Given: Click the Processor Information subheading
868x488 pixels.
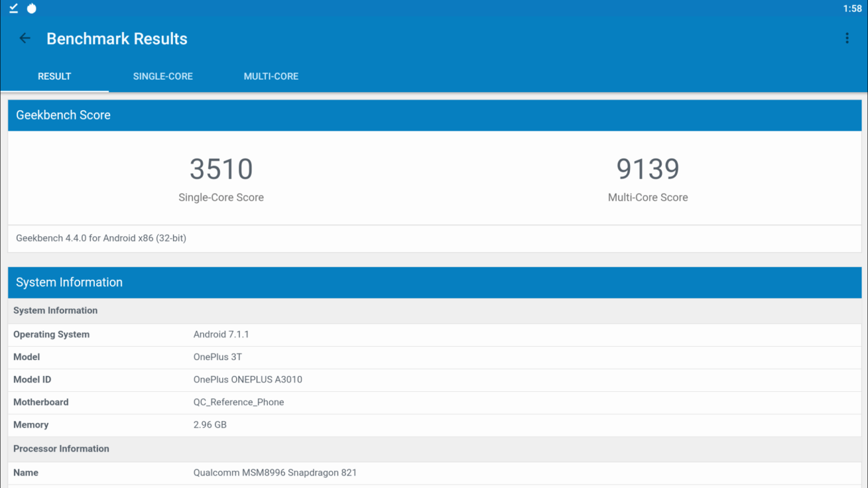Looking at the screenshot, I should point(61,449).
